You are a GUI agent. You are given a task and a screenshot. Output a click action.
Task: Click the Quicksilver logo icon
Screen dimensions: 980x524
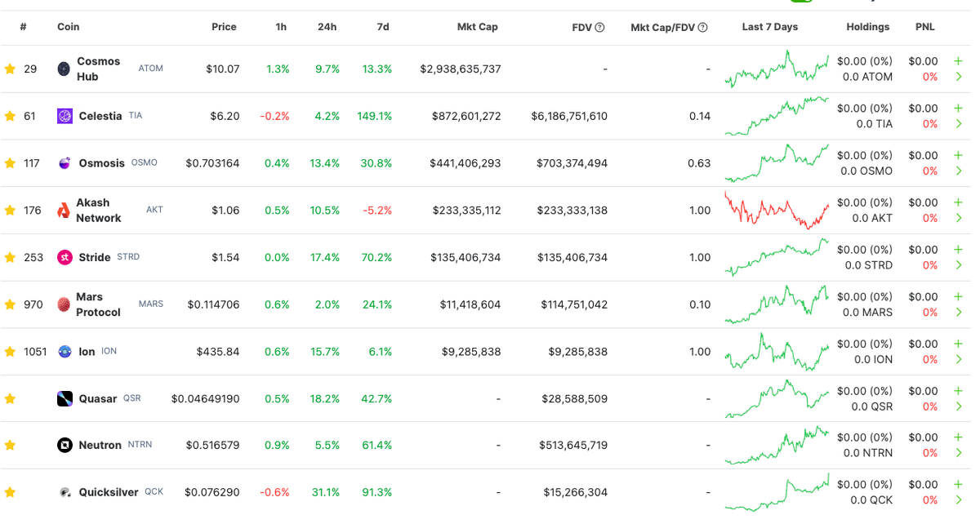tap(65, 493)
